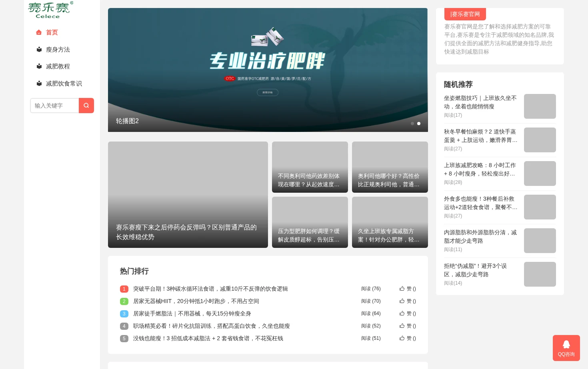Click the 赛乐赛 Celece logo

tap(50, 10)
